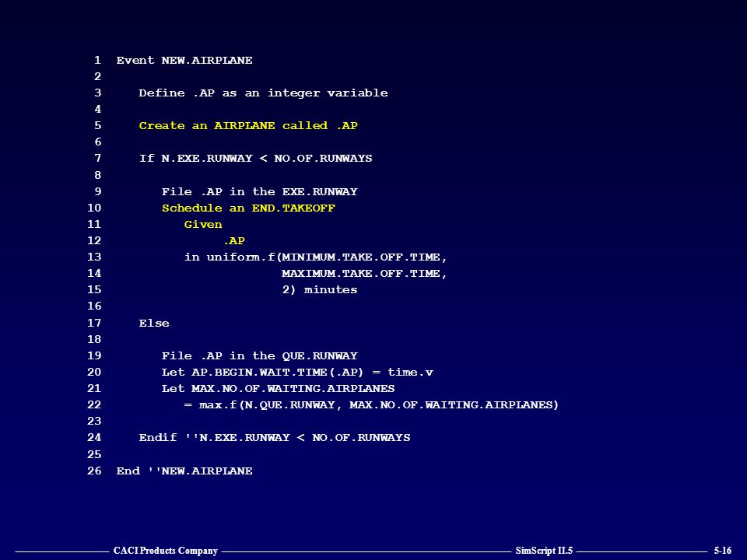Click line number 1
Image resolution: width=747 pixels, height=560 pixels.
(x=98, y=60)
